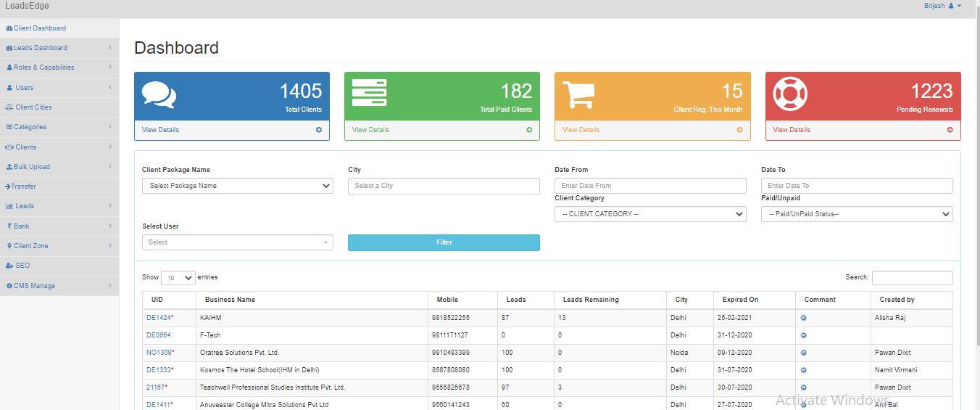
Task: Open the DE1424 UID link
Action: coord(159,318)
